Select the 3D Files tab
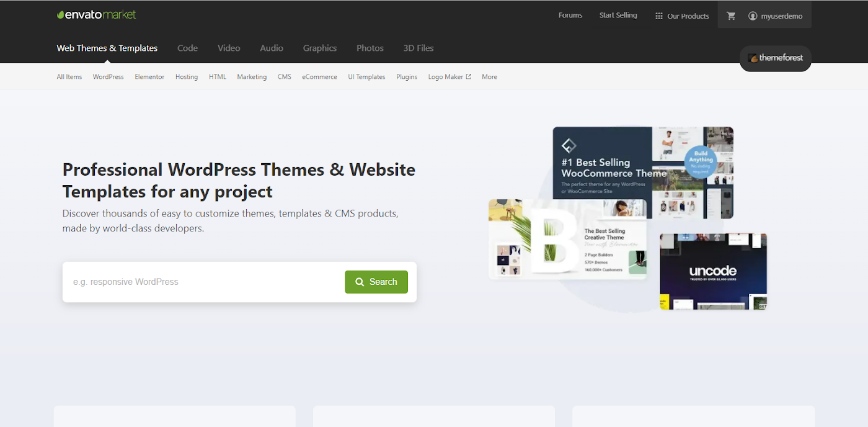 (418, 48)
